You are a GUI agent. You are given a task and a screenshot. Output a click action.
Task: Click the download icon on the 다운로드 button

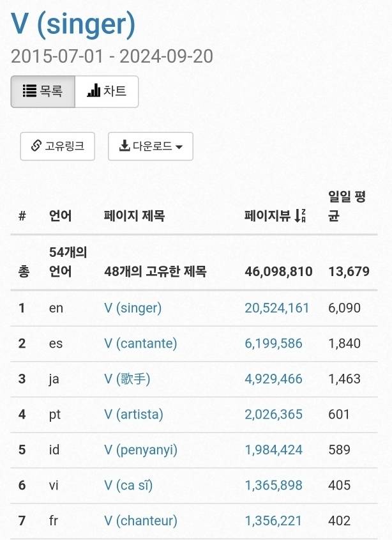[126, 146]
